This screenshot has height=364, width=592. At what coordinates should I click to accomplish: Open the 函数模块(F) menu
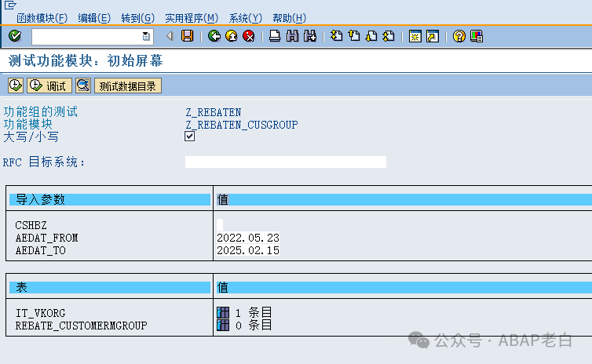42,18
